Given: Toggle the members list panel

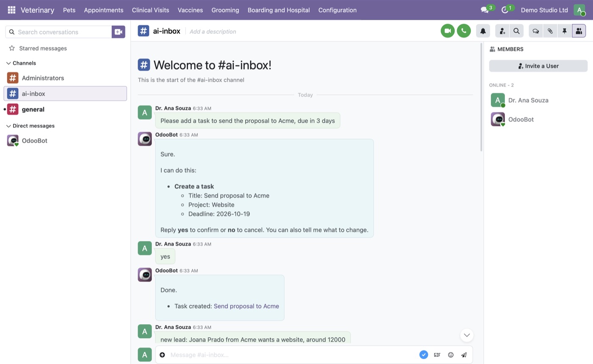Looking at the screenshot, I should [x=579, y=31].
